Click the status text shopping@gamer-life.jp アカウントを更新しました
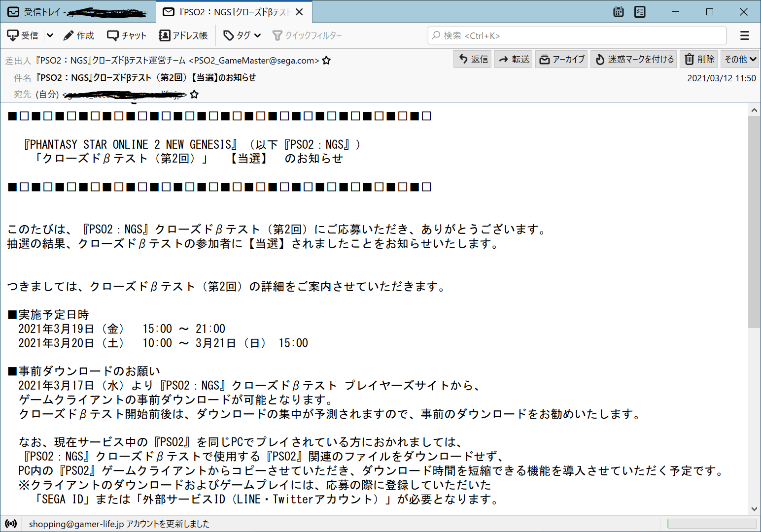Screen dimensions: 761x532 [x=119, y=524]
